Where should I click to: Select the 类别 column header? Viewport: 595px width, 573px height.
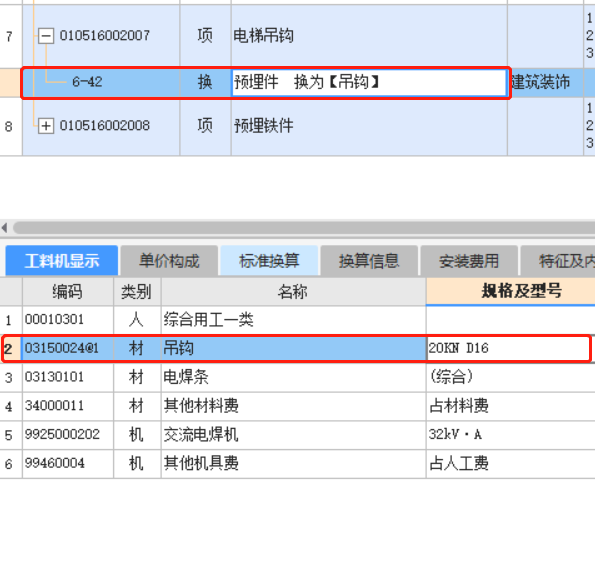pos(137,291)
